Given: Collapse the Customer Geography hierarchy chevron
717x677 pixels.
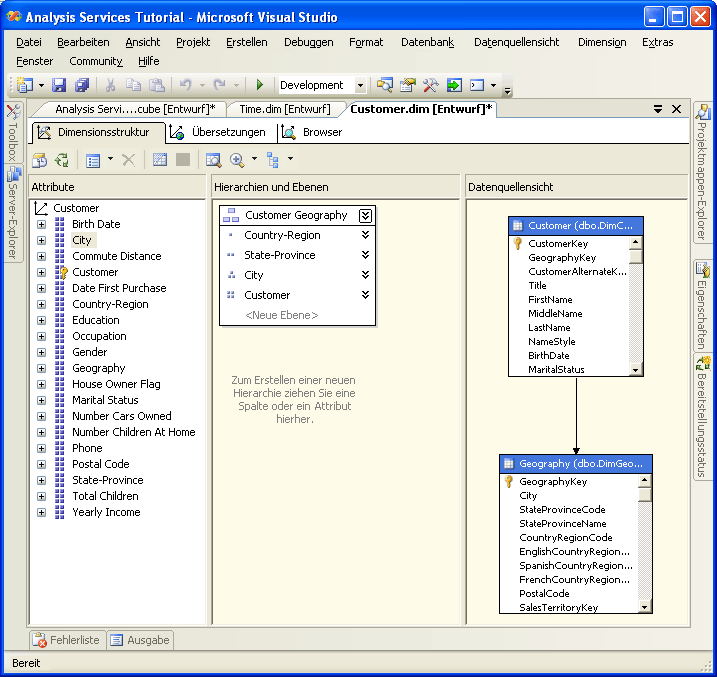Looking at the screenshot, I should 365,215.
